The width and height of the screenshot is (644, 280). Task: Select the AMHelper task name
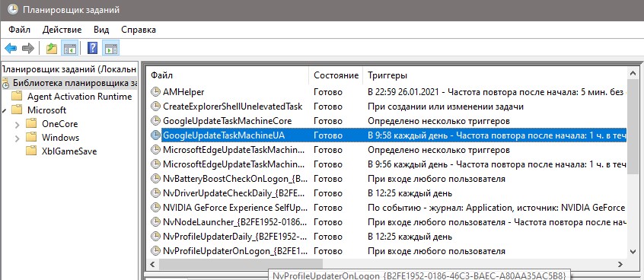coord(183,92)
